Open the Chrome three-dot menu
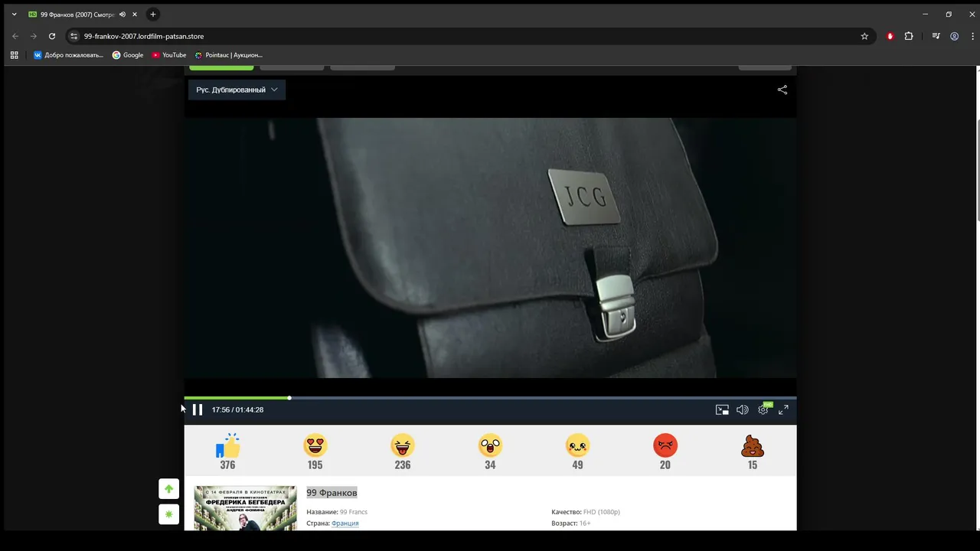 (972, 36)
